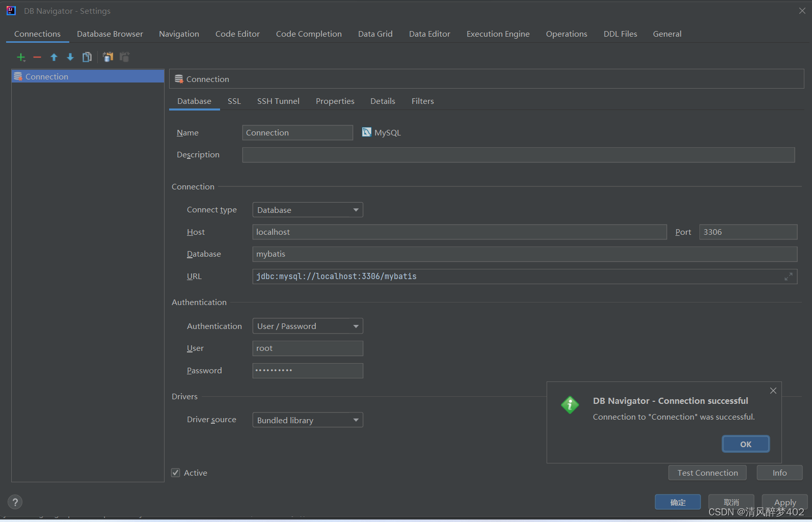
Task: Click the database icon in Connection header
Action: click(179, 79)
